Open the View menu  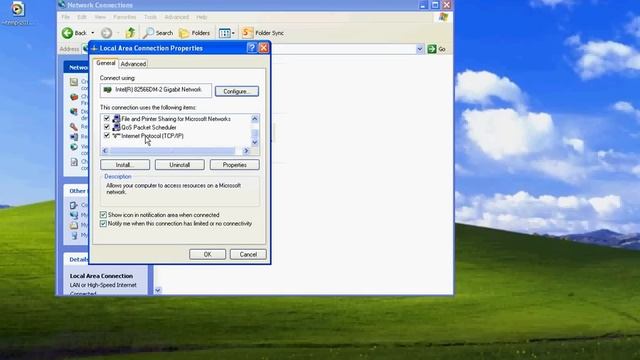[x=100, y=17]
